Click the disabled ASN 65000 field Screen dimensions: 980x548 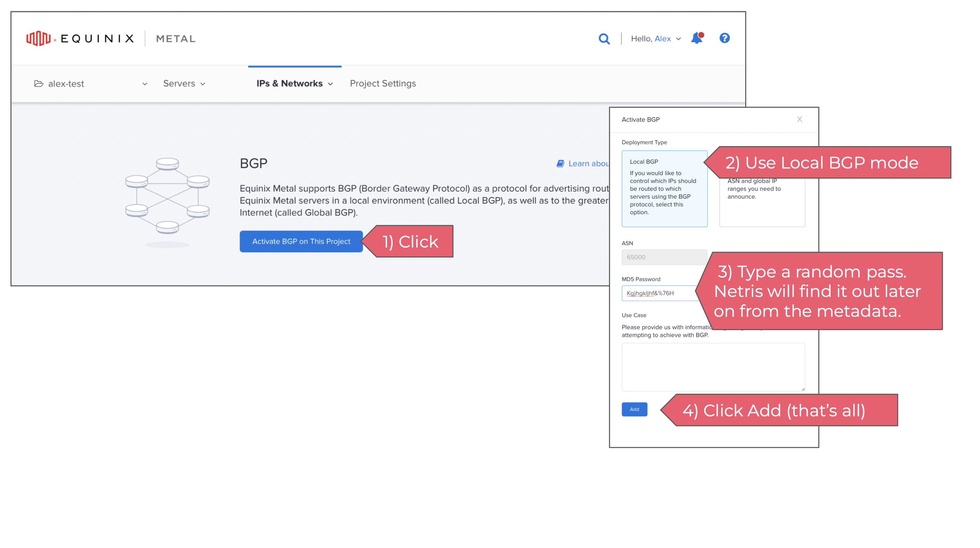(664, 257)
